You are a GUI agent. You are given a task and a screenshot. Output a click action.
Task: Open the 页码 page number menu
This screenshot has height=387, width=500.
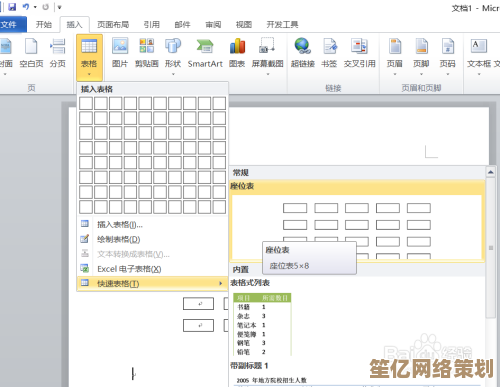pyautogui.click(x=448, y=56)
